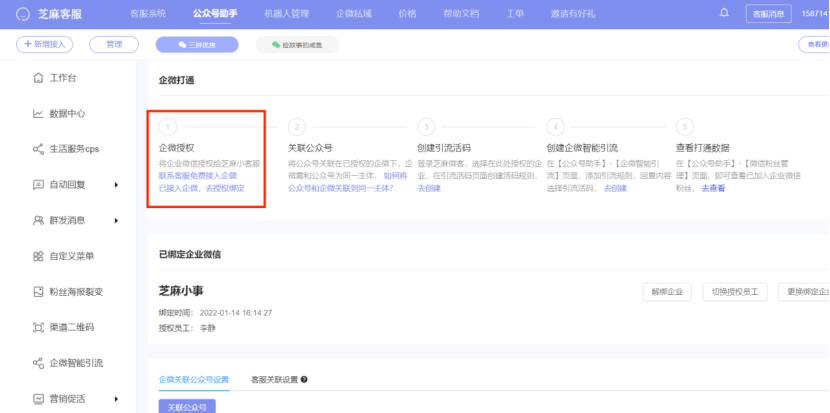Open the 已接入企微，去授权绑定 link
This screenshot has height=413, width=830.
coord(201,188)
